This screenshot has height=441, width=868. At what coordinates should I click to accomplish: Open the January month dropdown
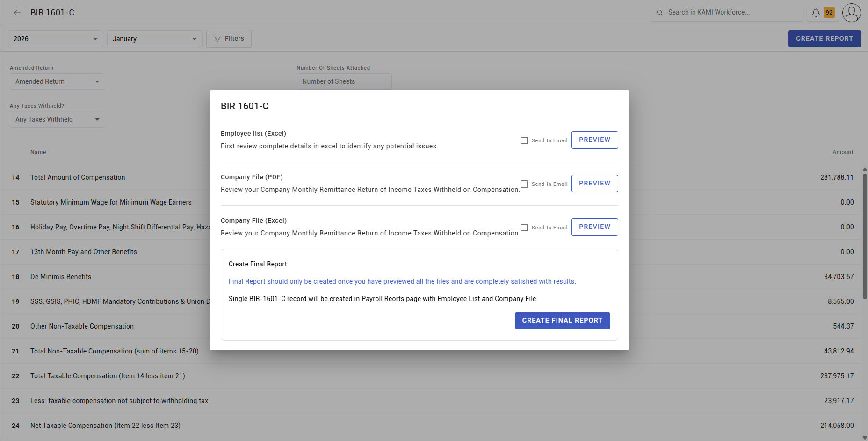tap(155, 39)
